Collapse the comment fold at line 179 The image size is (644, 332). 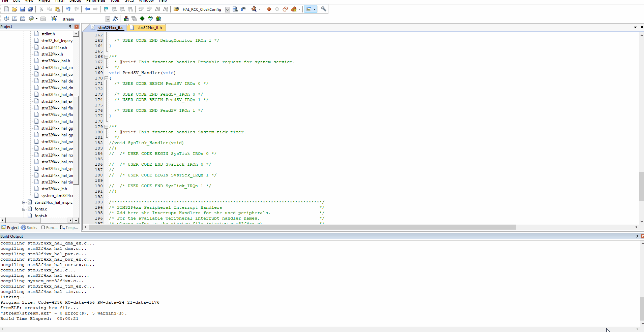[x=106, y=127]
